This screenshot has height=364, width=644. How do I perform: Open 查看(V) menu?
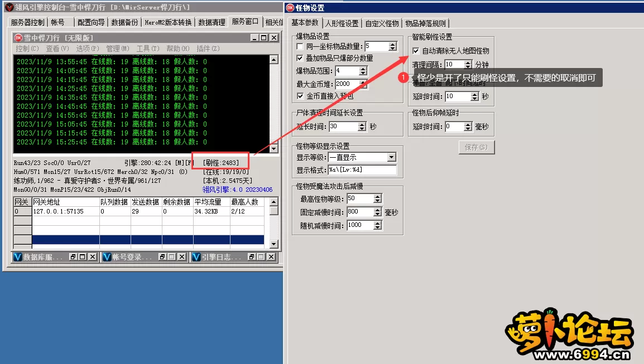[x=57, y=48]
